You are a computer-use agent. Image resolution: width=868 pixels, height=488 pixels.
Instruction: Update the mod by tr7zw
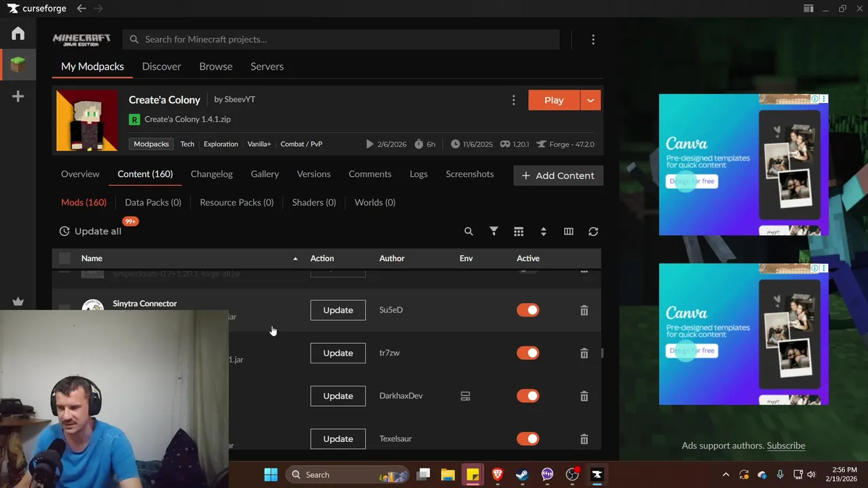point(338,353)
